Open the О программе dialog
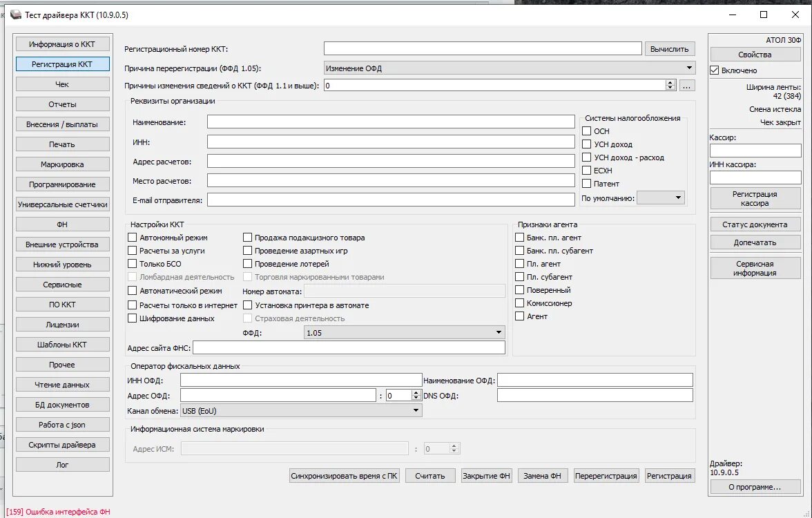The image size is (812, 518). (755, 487)
